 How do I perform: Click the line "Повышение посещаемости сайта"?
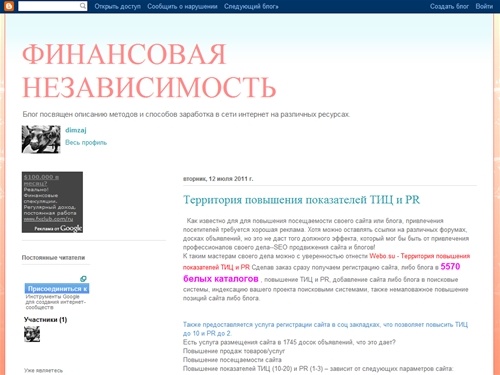click(x=232, y=360)
